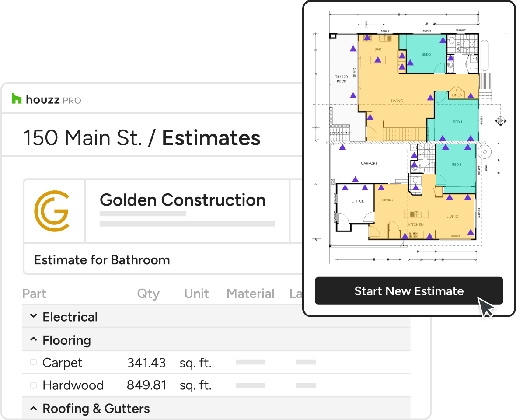Click the Golden Construction company name
Viewport: 516px width, 420px height.
pyautogui.click(x=182, y=200)
